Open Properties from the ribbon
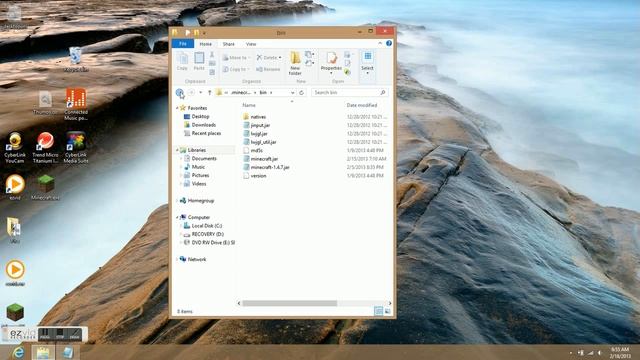Screen dimensions: 640x360 331,62
